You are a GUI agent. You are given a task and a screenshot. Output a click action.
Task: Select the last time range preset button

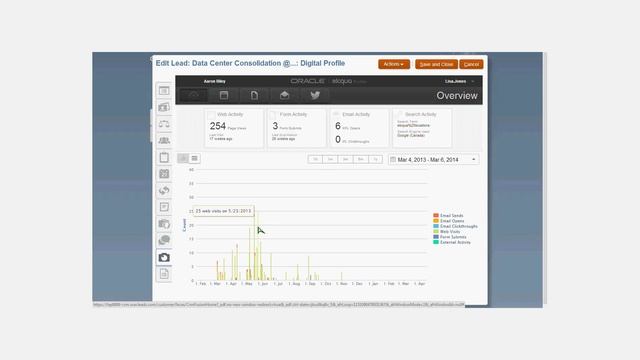375,159
